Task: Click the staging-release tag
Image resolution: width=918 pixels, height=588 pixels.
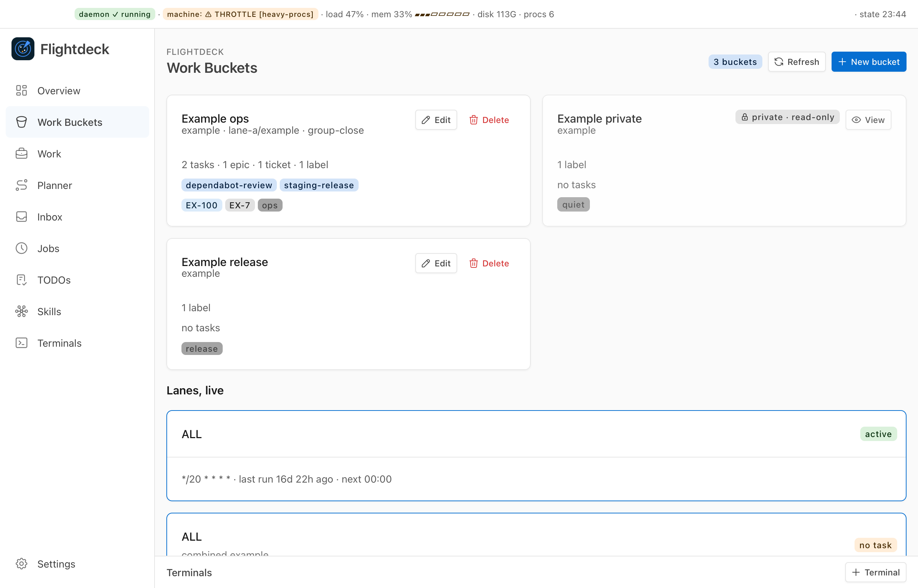Action: 319,185
